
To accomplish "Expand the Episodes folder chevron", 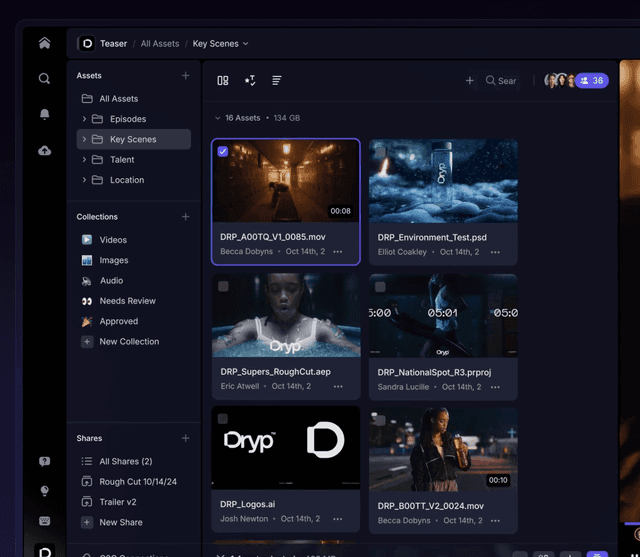I will click(85, 119).
